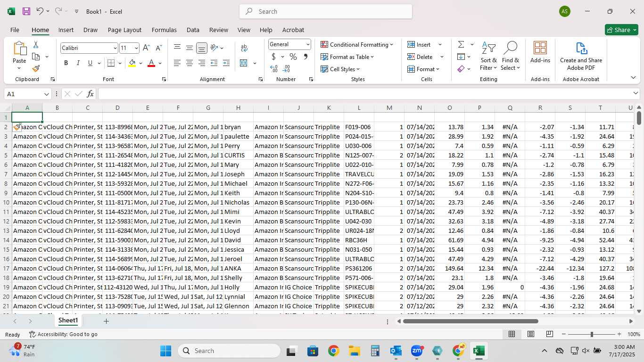Open Font dialog launcher in Font group
The height and width of the screenshot is (362, 644).
coord(164,79)
